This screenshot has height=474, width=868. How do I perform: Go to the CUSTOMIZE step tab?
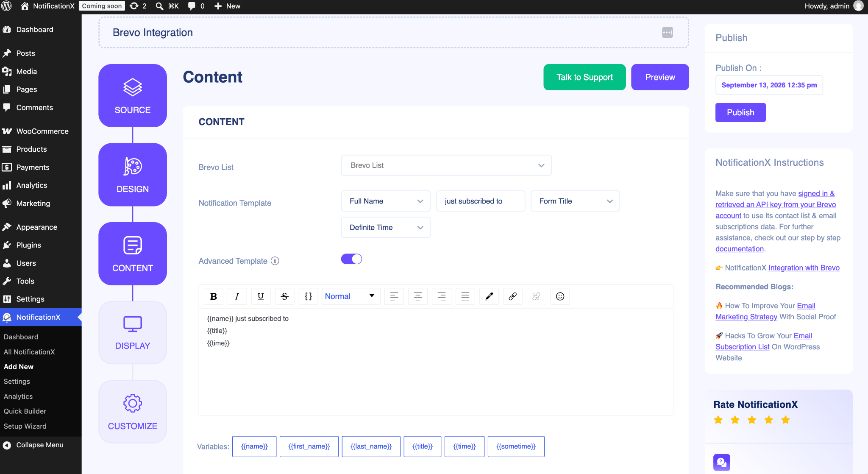(133, 412)
